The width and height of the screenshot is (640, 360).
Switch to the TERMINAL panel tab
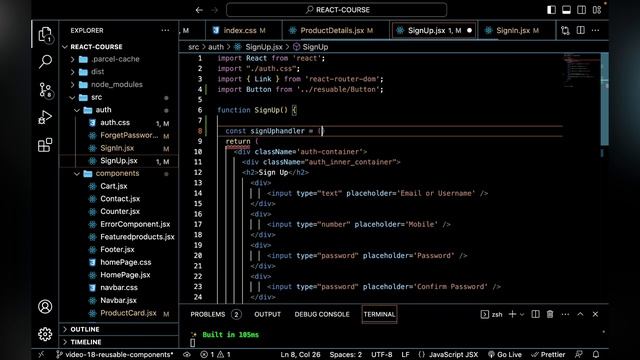[x=379, y=314]
